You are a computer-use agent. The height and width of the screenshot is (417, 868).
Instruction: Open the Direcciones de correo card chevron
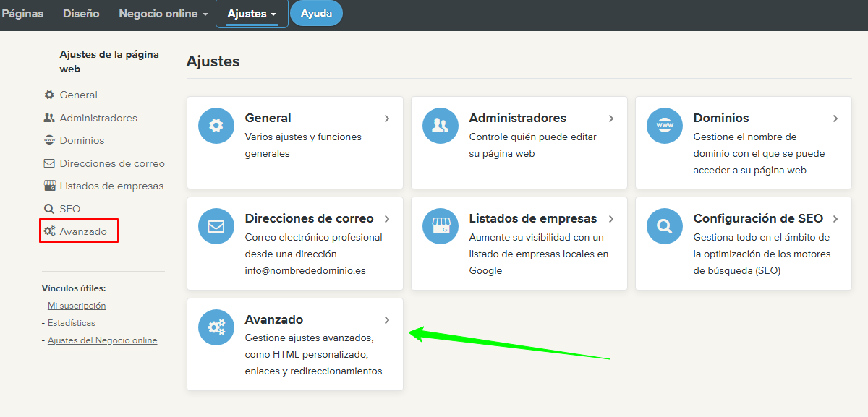[x=387, y=219]
